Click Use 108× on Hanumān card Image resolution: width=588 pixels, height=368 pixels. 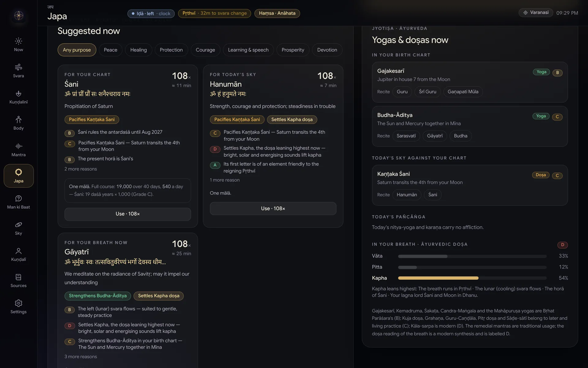point(273,209)
